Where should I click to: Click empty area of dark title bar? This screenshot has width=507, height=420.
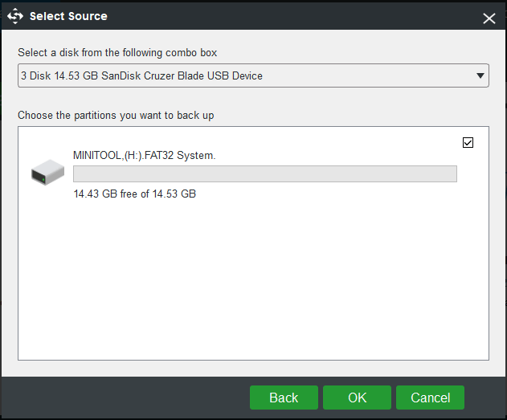[291, 16]
